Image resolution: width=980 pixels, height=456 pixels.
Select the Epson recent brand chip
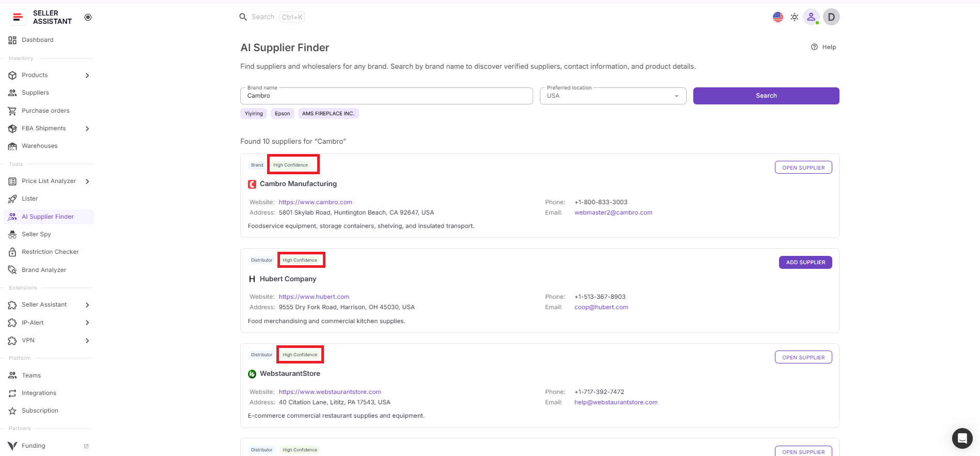[283, 114]
